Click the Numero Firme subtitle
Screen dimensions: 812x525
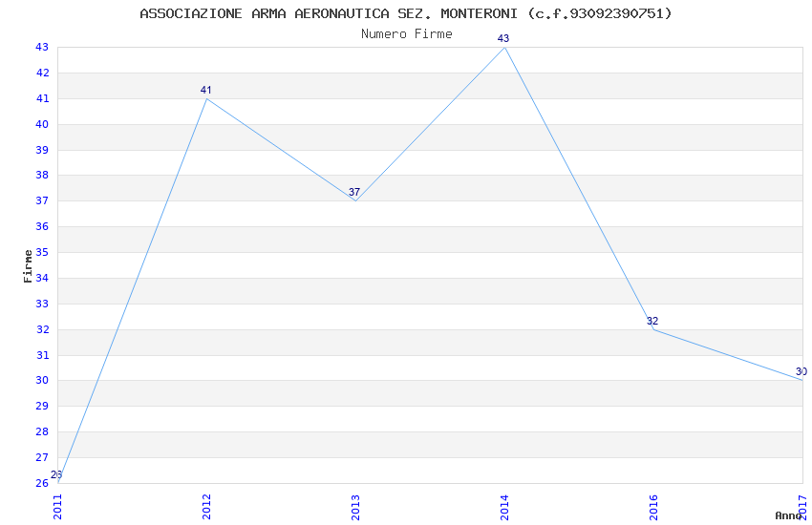click(x=407, y=34)
